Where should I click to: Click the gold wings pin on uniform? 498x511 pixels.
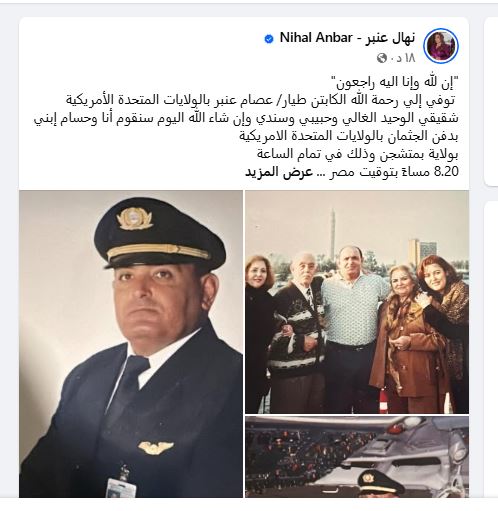pos(156,448)
